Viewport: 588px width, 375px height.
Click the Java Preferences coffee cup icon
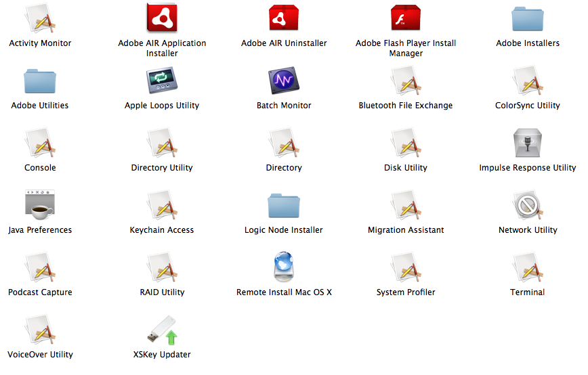click(40, 205)
